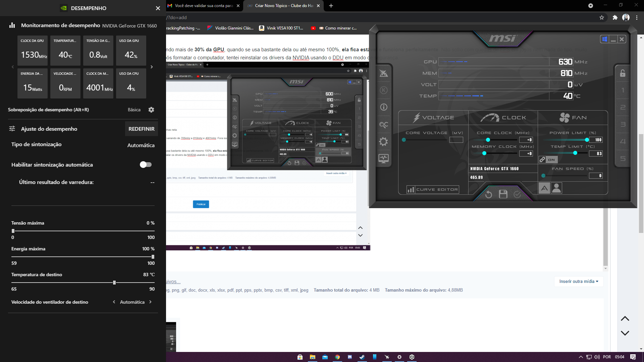644x362 pixels.
Task: Click REDEFINIR button in performance tuning
Action: tap(142, 129)
